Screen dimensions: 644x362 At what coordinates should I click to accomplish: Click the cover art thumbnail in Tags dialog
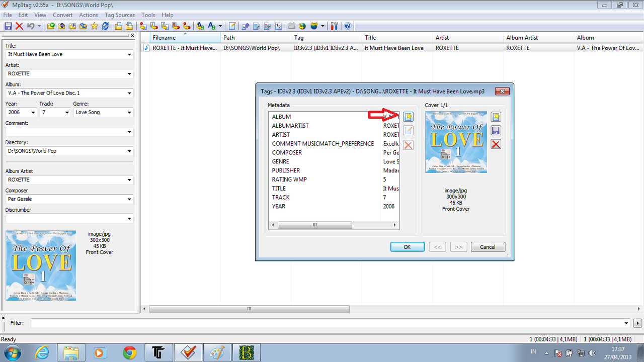pyautogui.click(x=456, y=142)
